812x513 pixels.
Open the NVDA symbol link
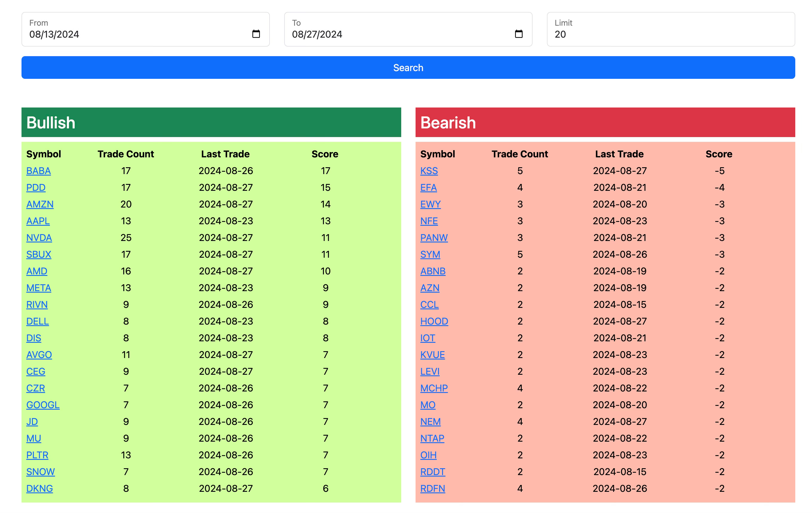click(x=39, y=238)
